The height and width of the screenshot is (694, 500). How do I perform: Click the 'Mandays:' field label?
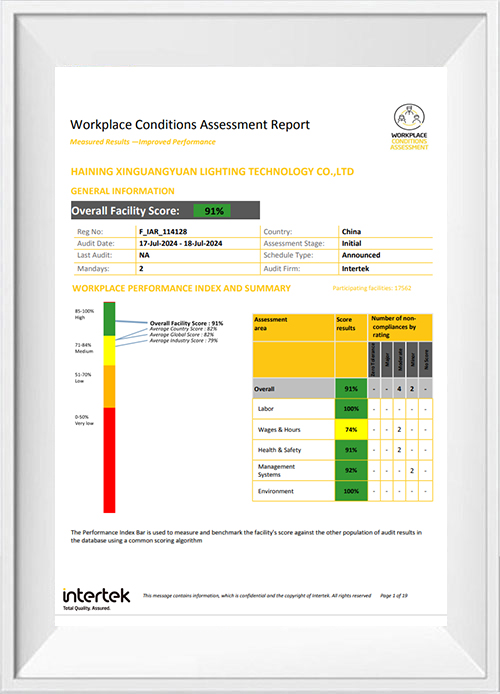[x=93, y=269]
